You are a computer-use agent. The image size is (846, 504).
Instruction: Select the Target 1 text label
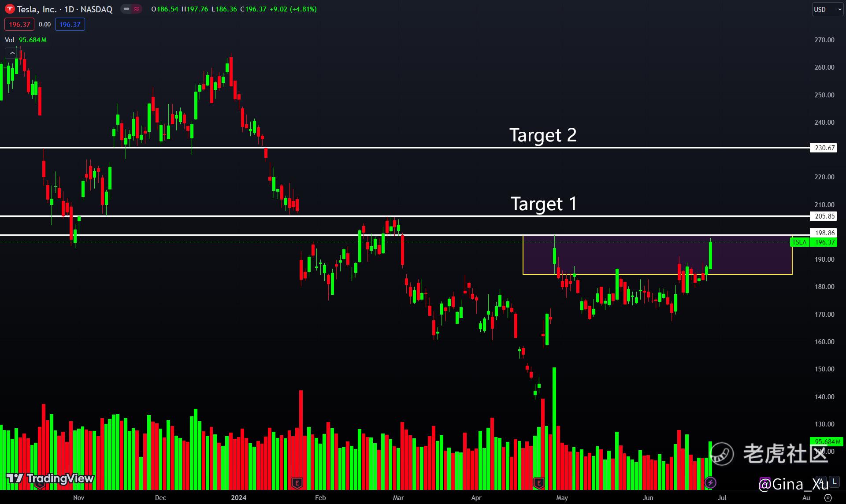coord(543,204)
